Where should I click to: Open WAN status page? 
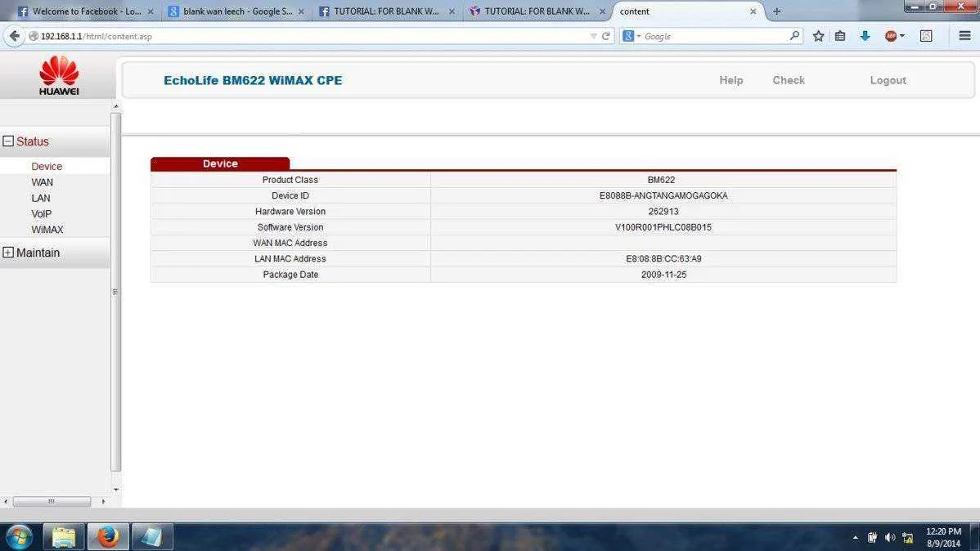pyautogui.click(x=42, y=182)
